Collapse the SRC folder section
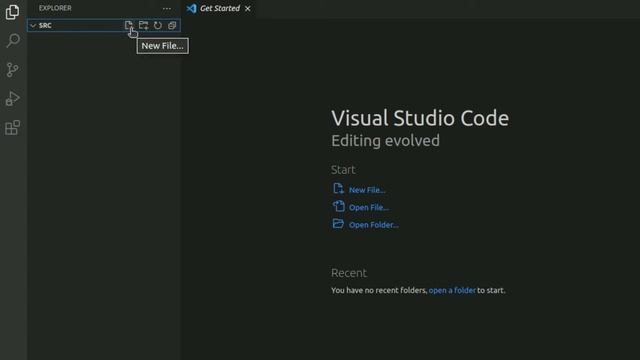Image resolution: width=640 pixels, height=360 pixels. tap(33, 25)
